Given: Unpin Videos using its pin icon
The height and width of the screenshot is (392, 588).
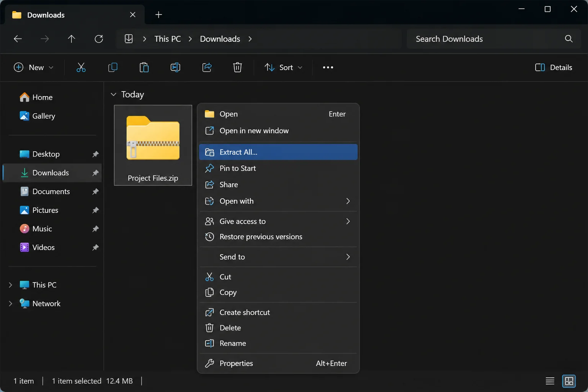Looking at the screenshot, I should coord(95,247).
